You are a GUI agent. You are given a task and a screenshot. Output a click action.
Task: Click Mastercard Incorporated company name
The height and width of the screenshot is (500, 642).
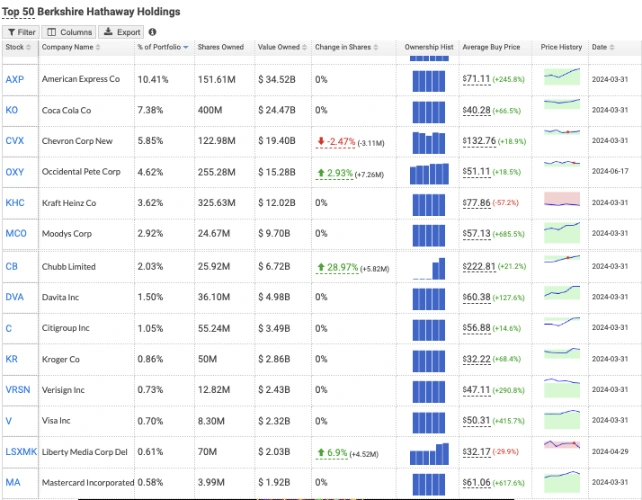pos(88,483)
